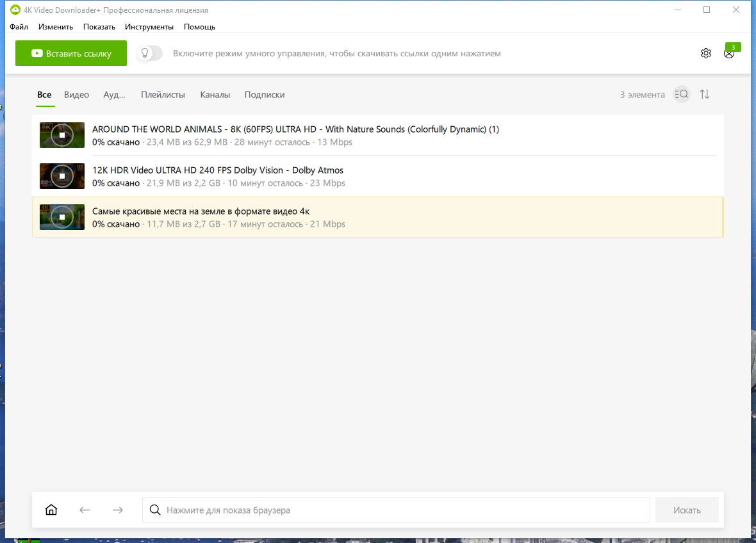Stop the 12K HDR Video download
The width and height of the screenshot is (756, 543).
[62, 176]
